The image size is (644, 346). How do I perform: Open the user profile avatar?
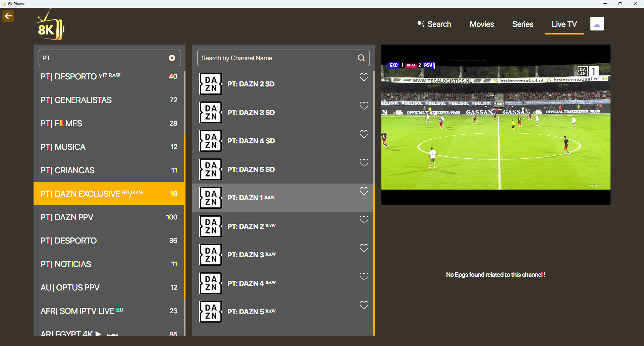point(597,24)
